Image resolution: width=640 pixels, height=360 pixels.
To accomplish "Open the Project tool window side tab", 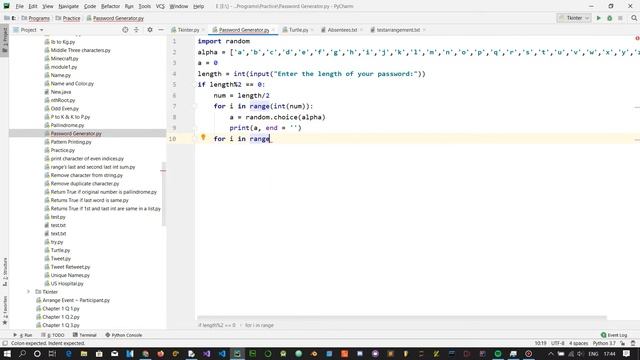I will click(4, 40).
